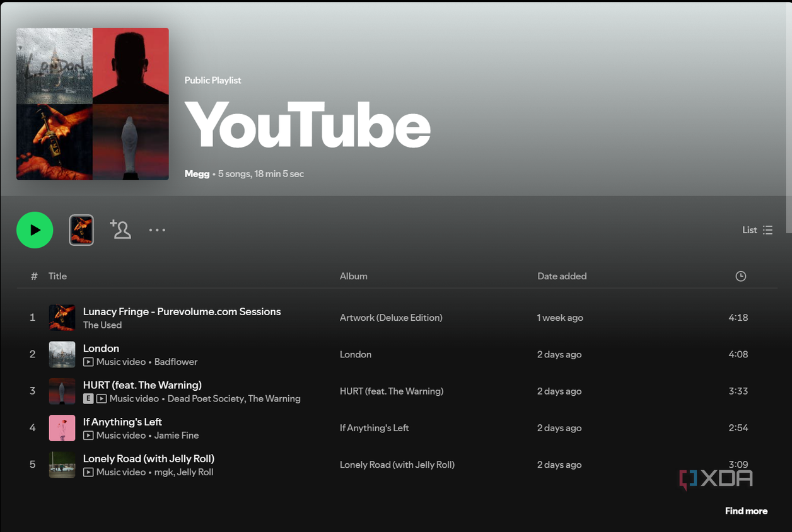Open Artwork (Deluxe Edition) album link
The height and width of the screenshot is (532, 792).
pyautogui.click(x=391, y=318)
